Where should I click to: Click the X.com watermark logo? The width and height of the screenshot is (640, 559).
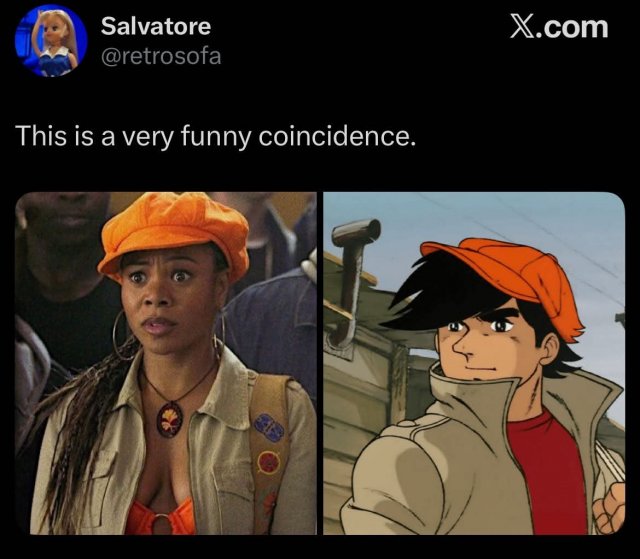[559, 27]
